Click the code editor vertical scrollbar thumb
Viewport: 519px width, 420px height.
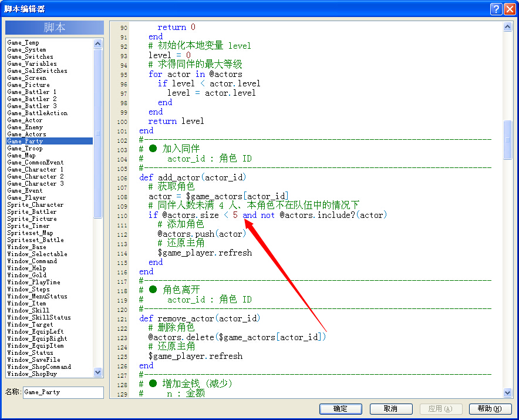pyautogui.click(x=507, y=140)
